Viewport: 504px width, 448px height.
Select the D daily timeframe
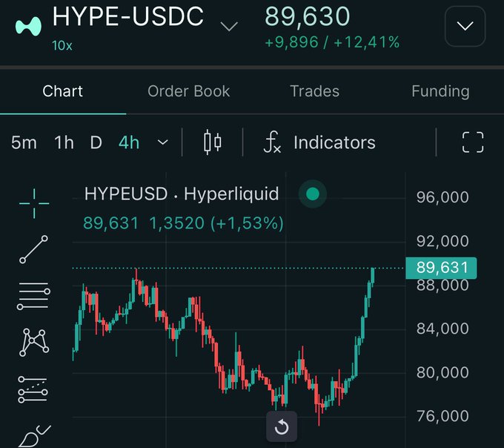click(x=96, y=142)
